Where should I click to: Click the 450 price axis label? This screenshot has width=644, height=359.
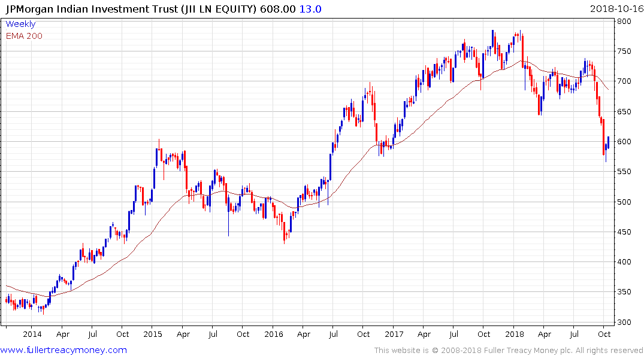tap(624, 232)
